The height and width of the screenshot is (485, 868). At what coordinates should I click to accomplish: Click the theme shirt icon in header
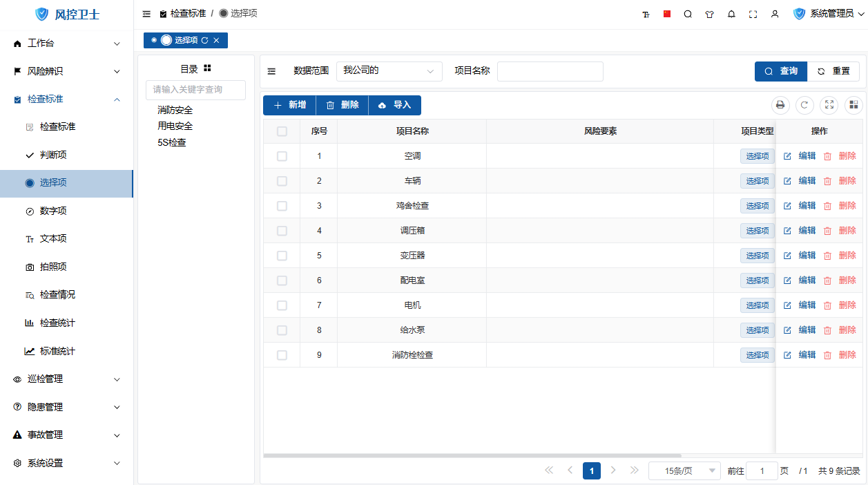[x=709, y=14]
